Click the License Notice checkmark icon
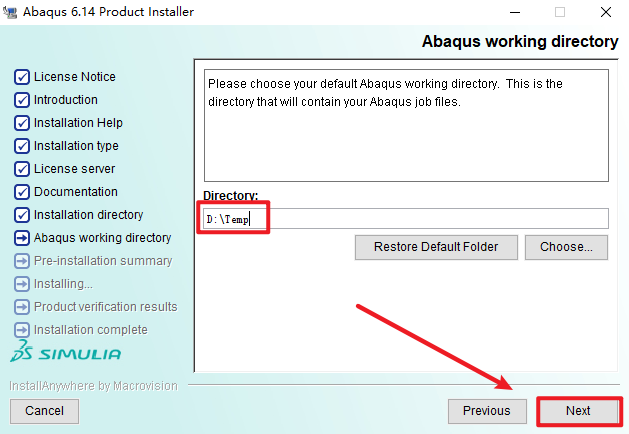The image size is (629, 434). [22, 77]
